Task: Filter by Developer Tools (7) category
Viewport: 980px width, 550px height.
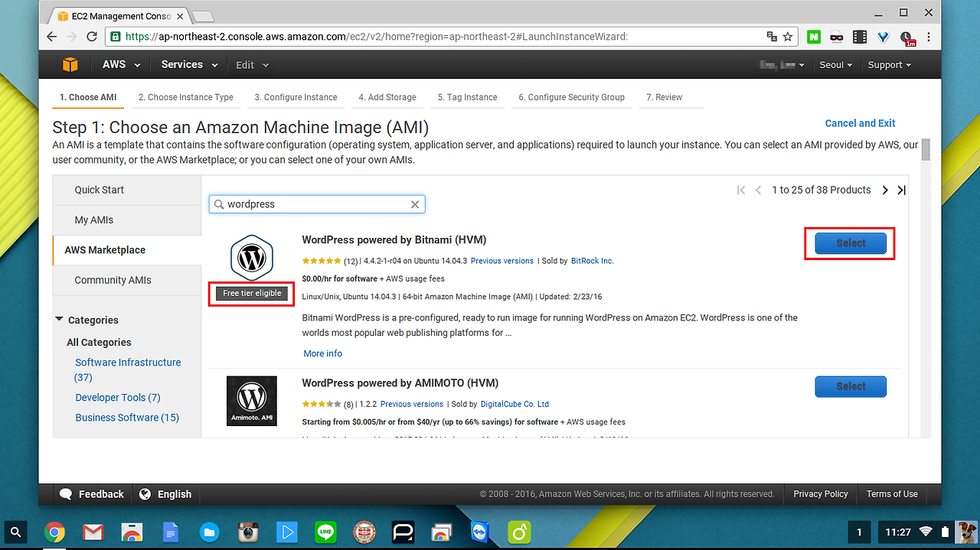Action: pyautogui.click(x=118, y=398)
